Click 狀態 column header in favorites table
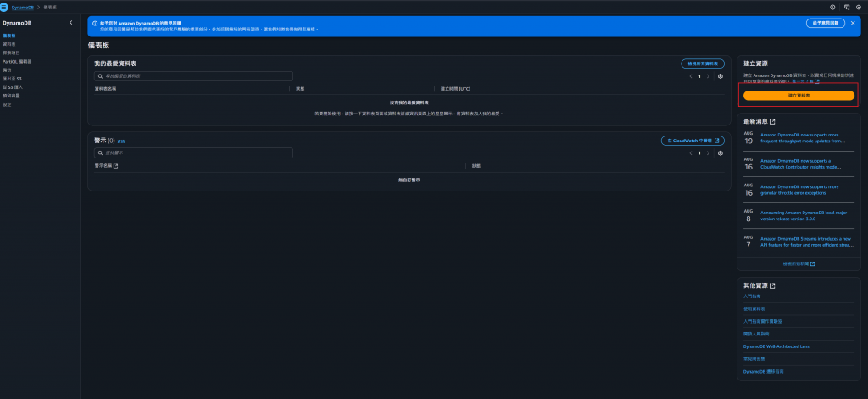 pos(300,89)
